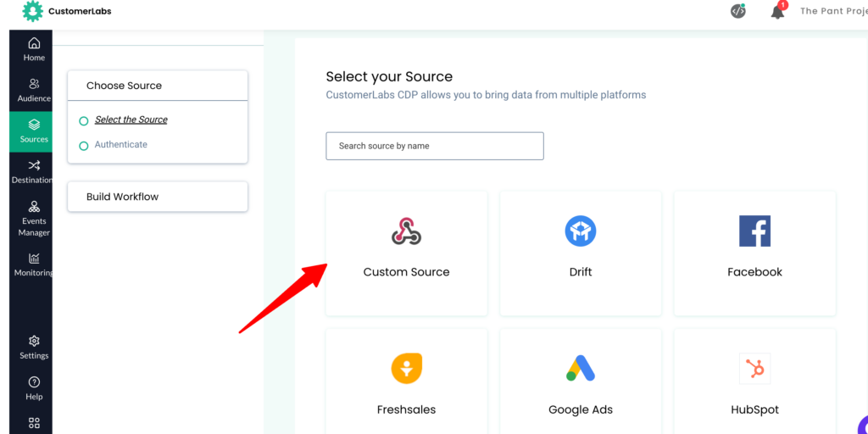This screenshot has height=434, width=868.
Task: Click the code tag icon in header
Action: coord(738,10)
